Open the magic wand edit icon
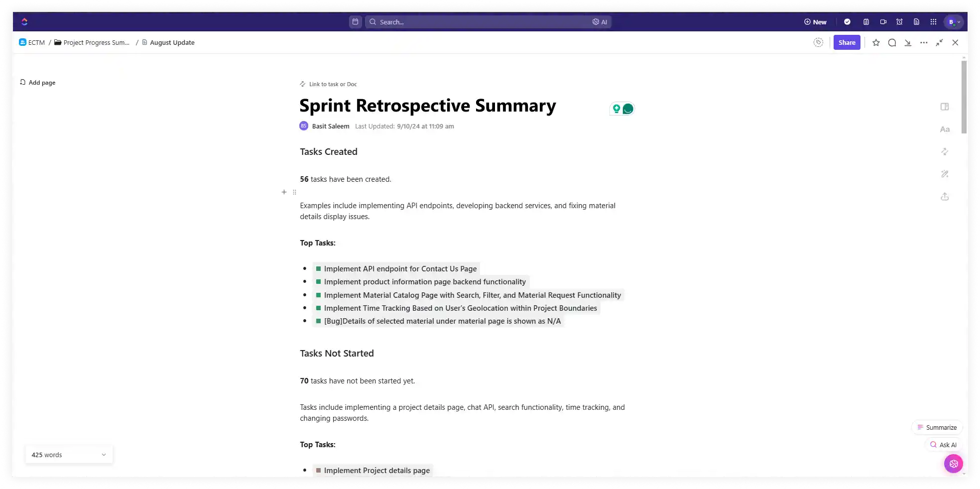This screenshot has width=980, height=489. [945, 174]
